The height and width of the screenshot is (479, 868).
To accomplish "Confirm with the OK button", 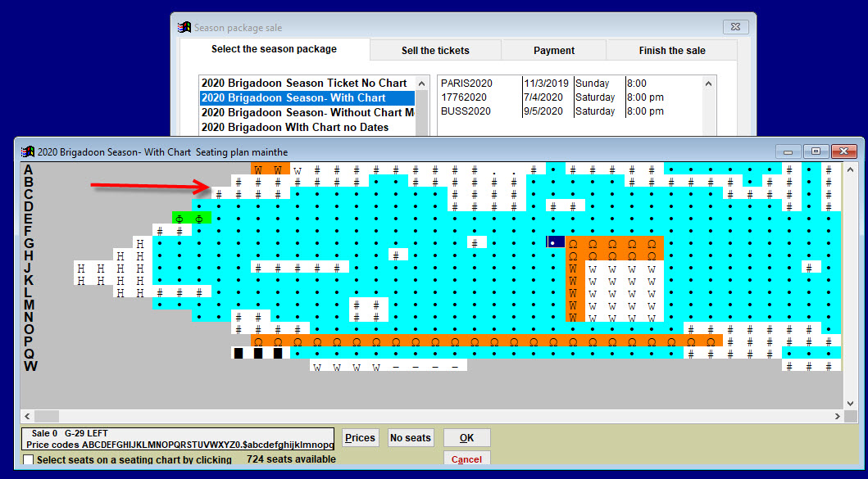I will [x=466, y=438].
